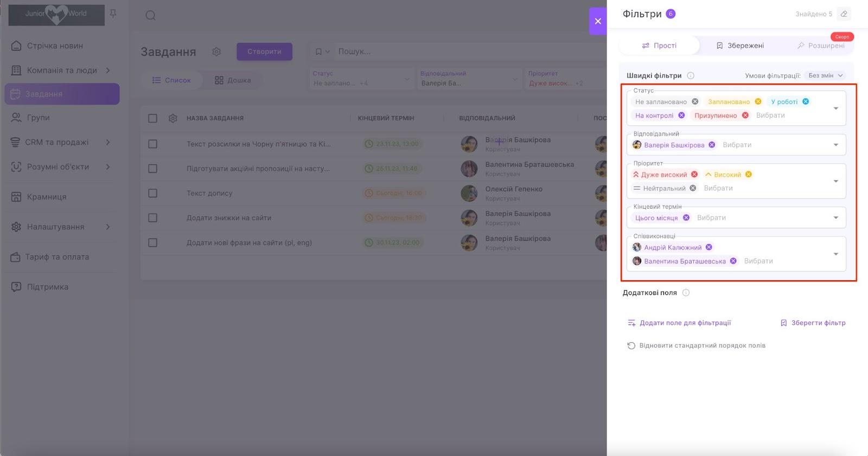Expand the Кінцевий термін filter dropdown
The image size is (868, 456).
click(x=835, y=218)
